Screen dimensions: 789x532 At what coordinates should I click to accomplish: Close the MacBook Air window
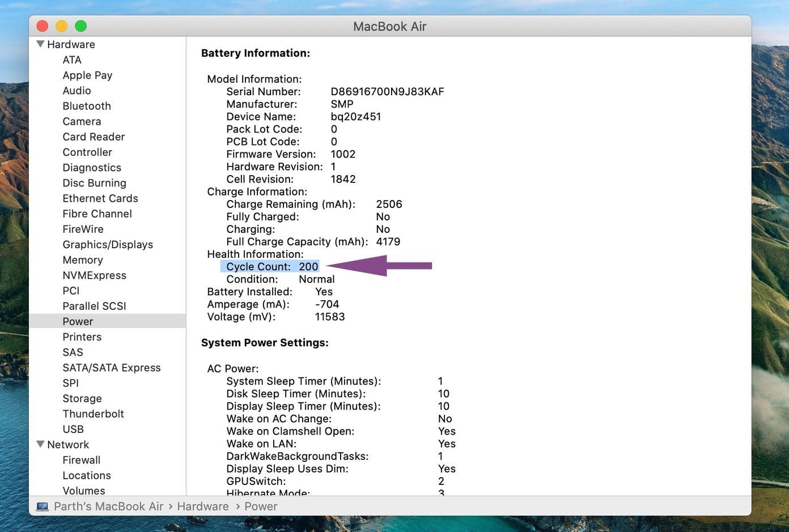pos(43,26)
